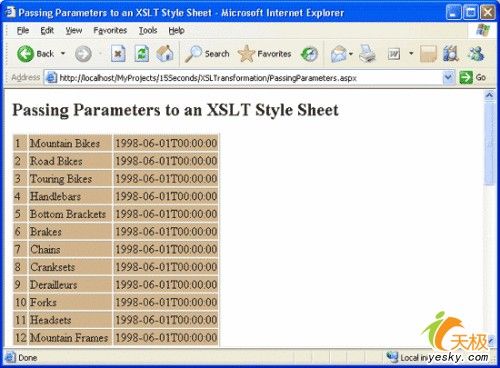This screenshot has height=368, width=500.
Task: Select the 'Road Bikes' table cell
Action: (x=70, y=161)
